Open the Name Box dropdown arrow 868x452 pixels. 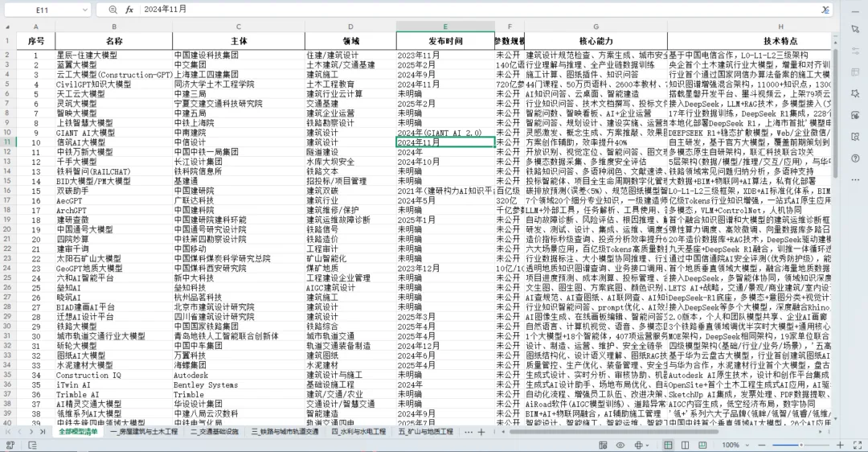click(84, 10)
